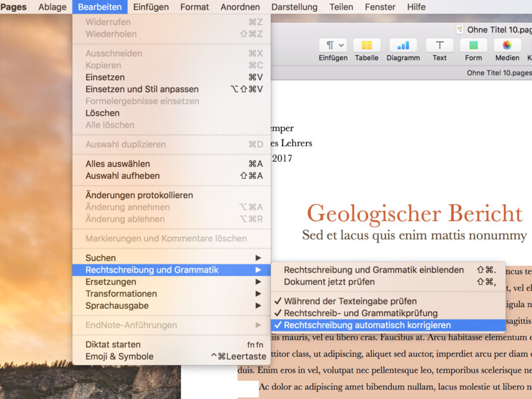Image resolution: width=532 pixels, height=399 pixels.
Task: Click the 2017 date line in document
Action: 282,158
